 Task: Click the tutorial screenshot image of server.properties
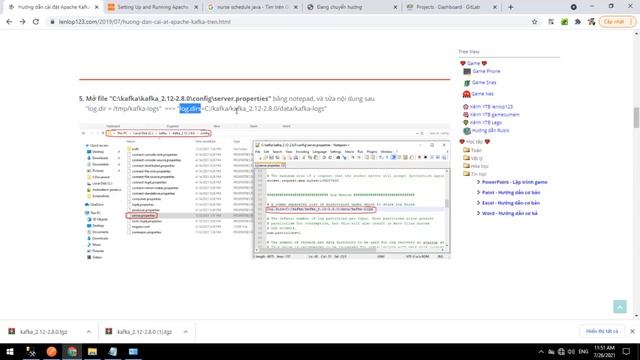(x=265, y=191)
